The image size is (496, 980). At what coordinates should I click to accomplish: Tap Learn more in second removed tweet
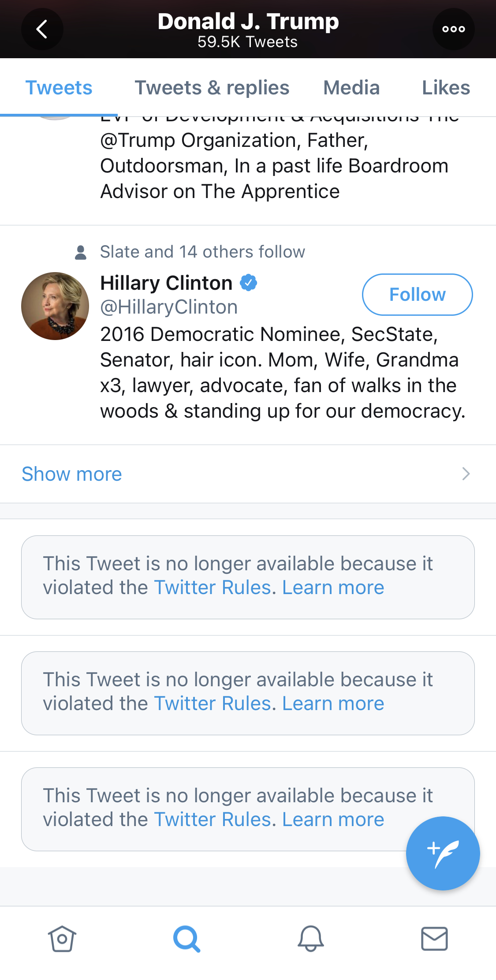(x=333, y=703)
